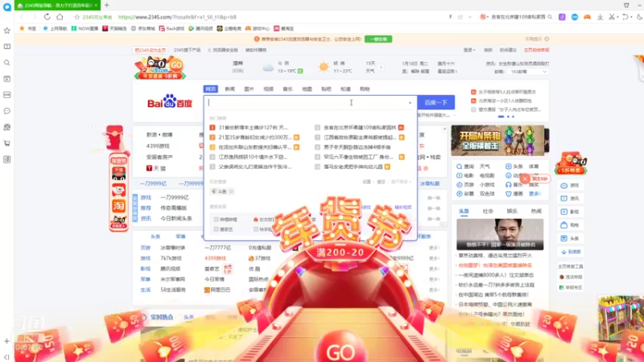This screenshot has width=644, height=362.
Task: Switch to 娱乐 news tab
Action: [512, 211]
